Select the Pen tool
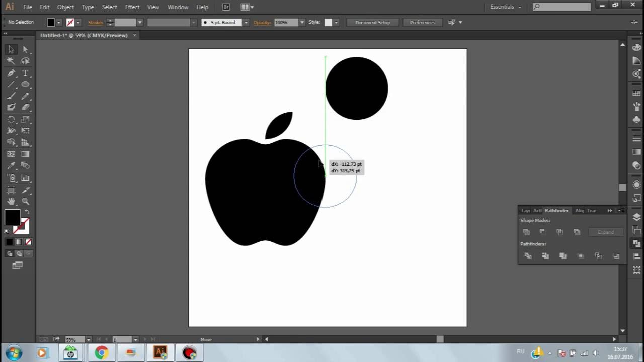Viewport: 644px width, 362px height. click(11, 73)
